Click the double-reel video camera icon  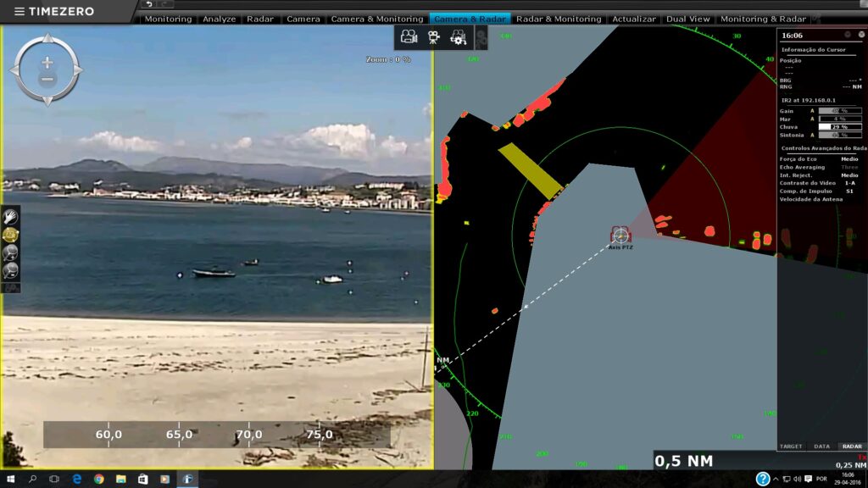click(409, 37)
